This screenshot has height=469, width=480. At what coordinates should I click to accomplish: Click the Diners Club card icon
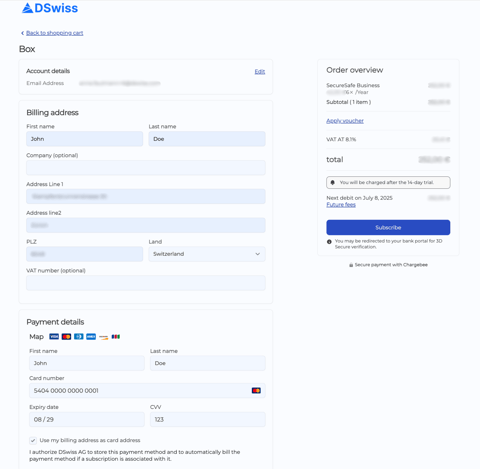tap(79, 337)
